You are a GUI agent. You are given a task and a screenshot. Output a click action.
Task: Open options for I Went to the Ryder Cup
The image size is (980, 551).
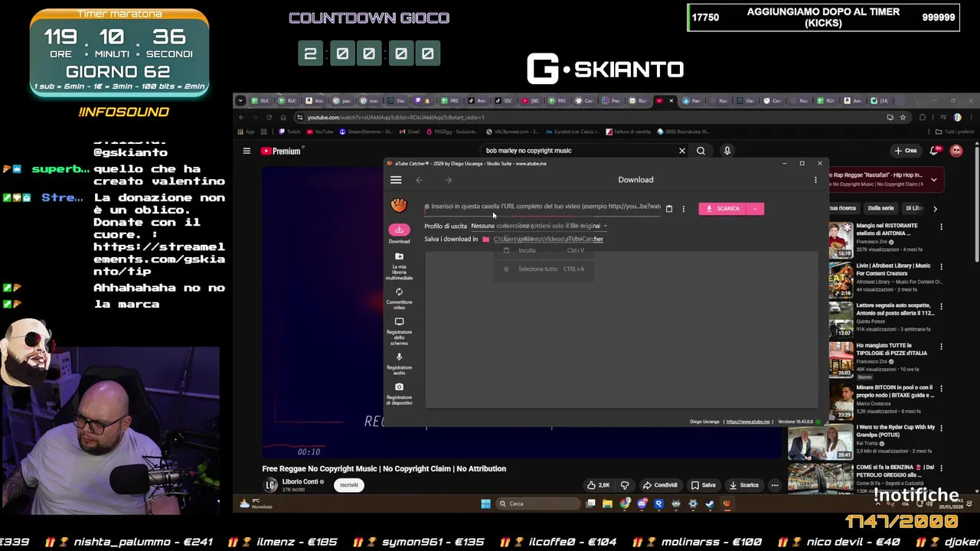(x=941, y=429)
